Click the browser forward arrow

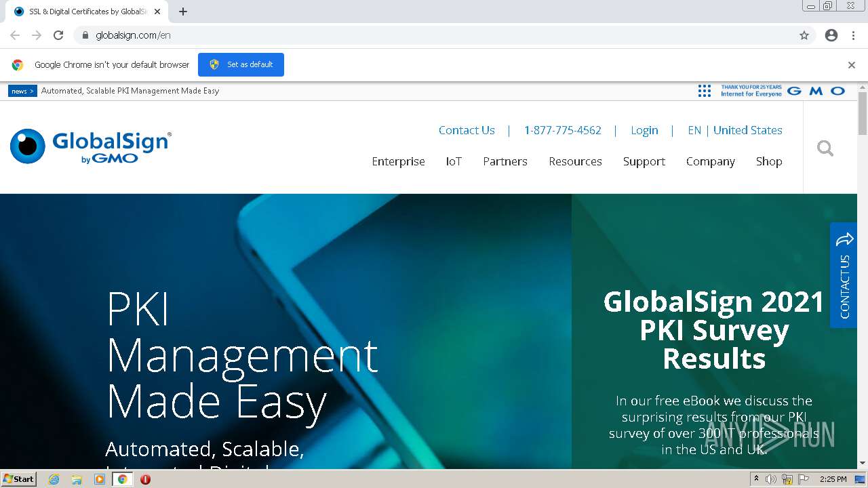point(37,35)
